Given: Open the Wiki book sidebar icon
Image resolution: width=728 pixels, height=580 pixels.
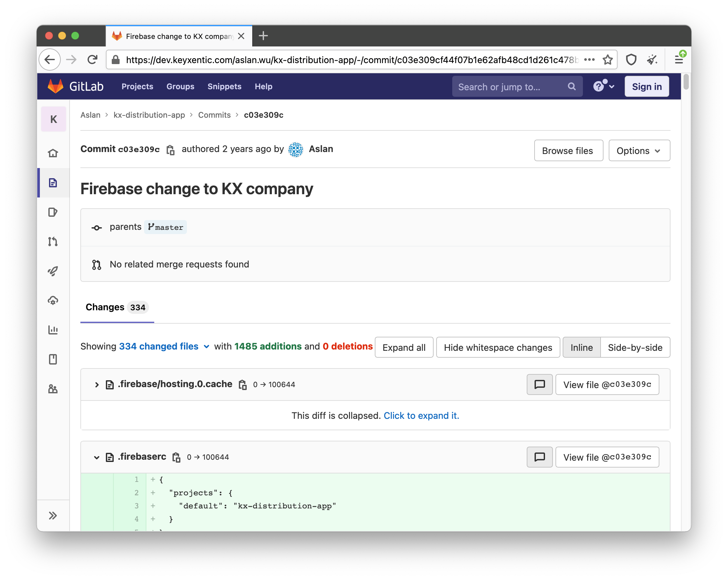Looking at the screenshot, I should point(53,359).
